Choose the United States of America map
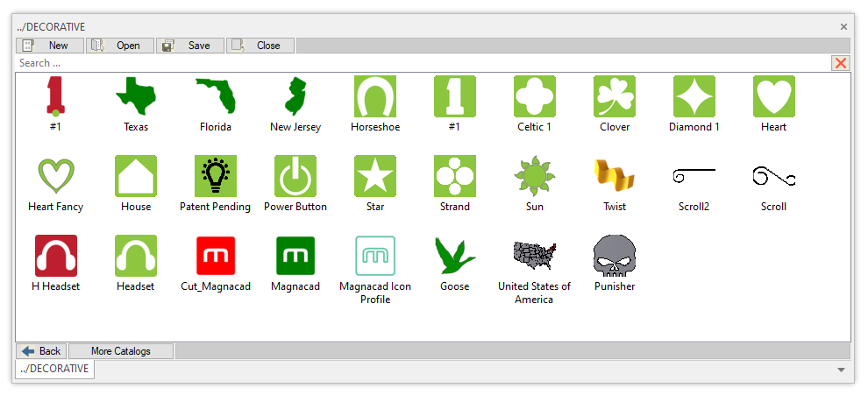 click(x=534, y=256)
